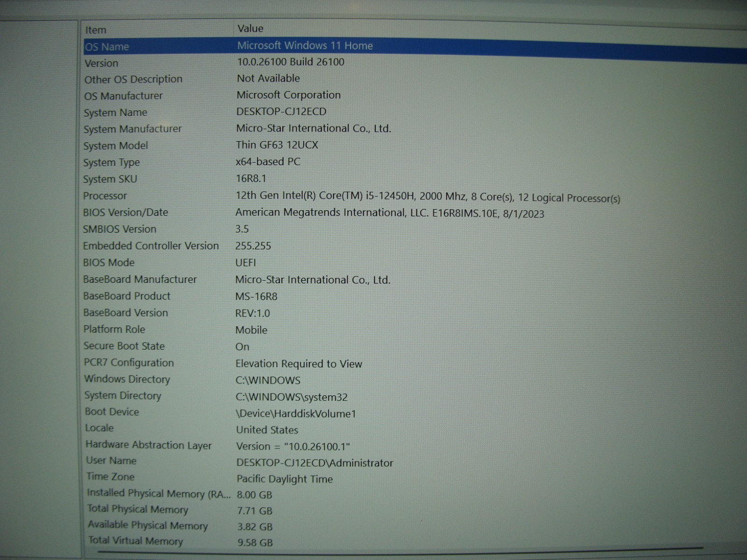
Task: Select the SMBIOS Version row
Action: tap(120, 229)
